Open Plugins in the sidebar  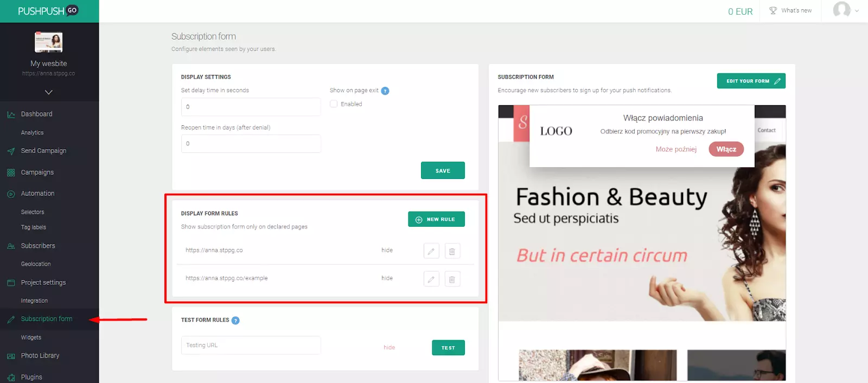click(x=31, y=377)
